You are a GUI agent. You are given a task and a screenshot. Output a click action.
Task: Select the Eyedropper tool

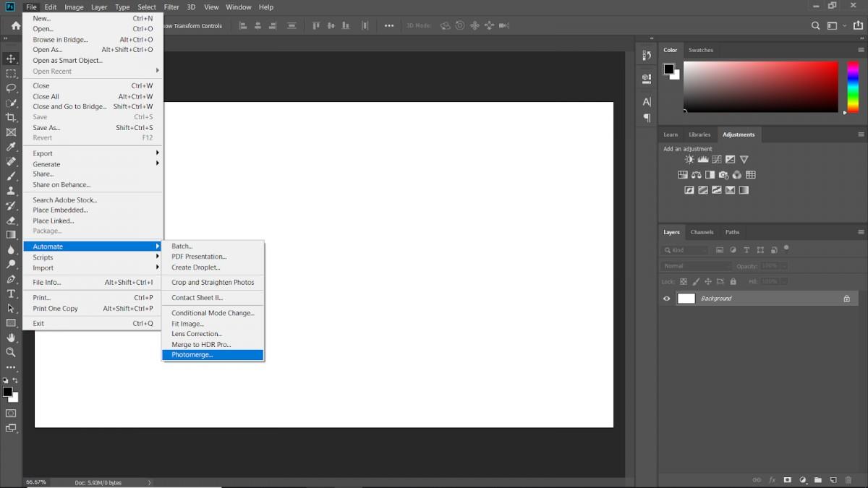click(11, 147)
